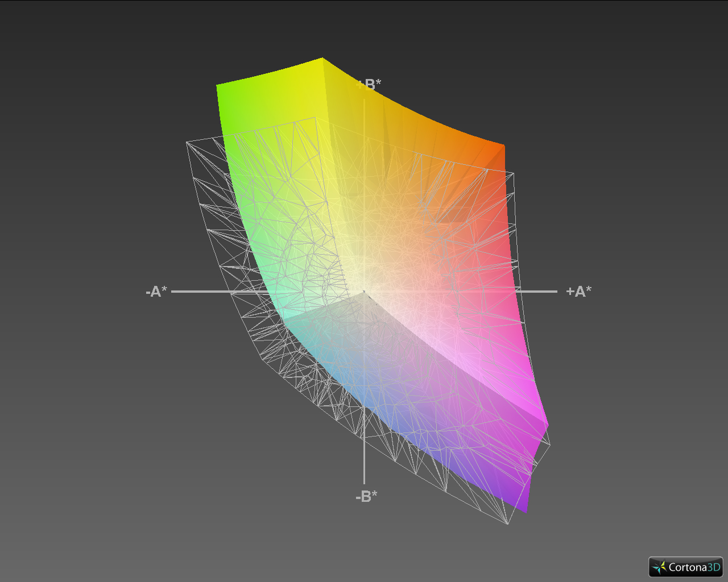Click the -B* axis label
This screenshot has width=728, height=582.
tap(366, 496)
